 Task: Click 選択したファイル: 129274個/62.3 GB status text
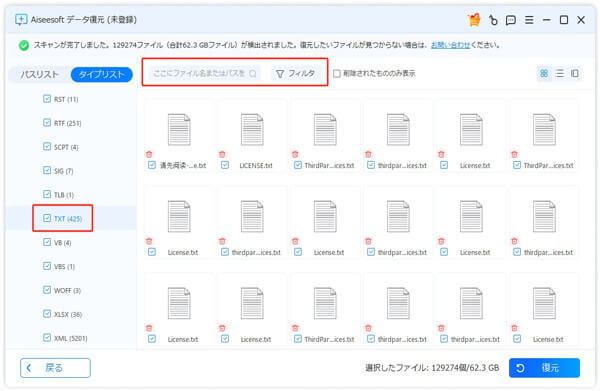pos(432,368)
